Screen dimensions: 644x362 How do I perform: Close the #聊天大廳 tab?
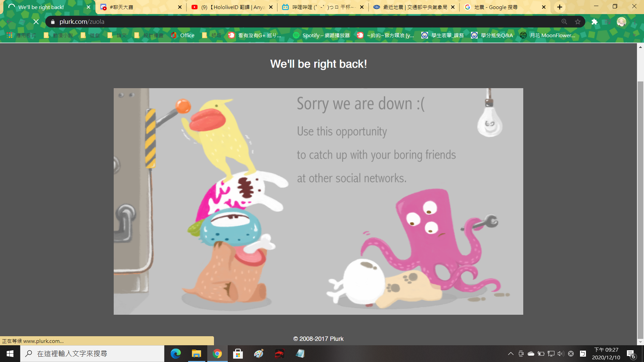point(180,7)
